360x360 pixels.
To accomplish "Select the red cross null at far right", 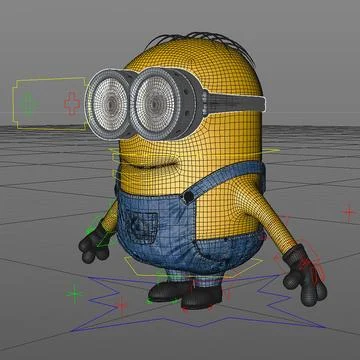I will click(x=349, y=212).
